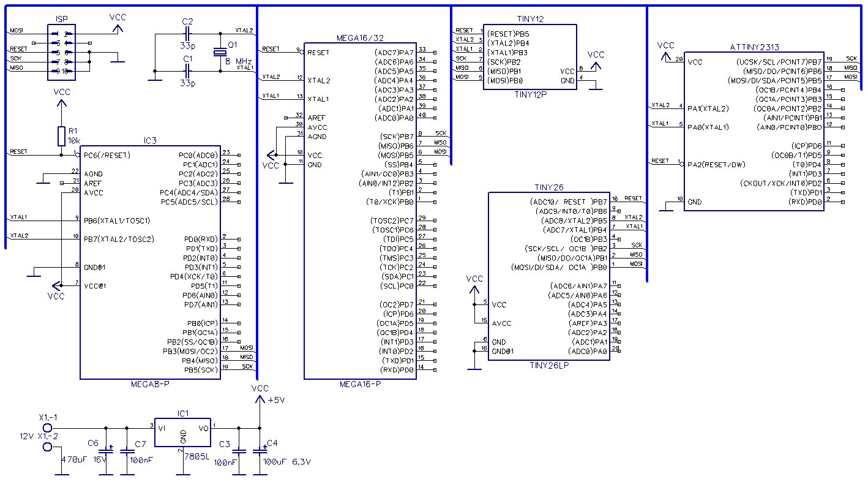Click the (MOSI/DI/SDA/ OC1A )PB0 pin label

click(559, 267)
